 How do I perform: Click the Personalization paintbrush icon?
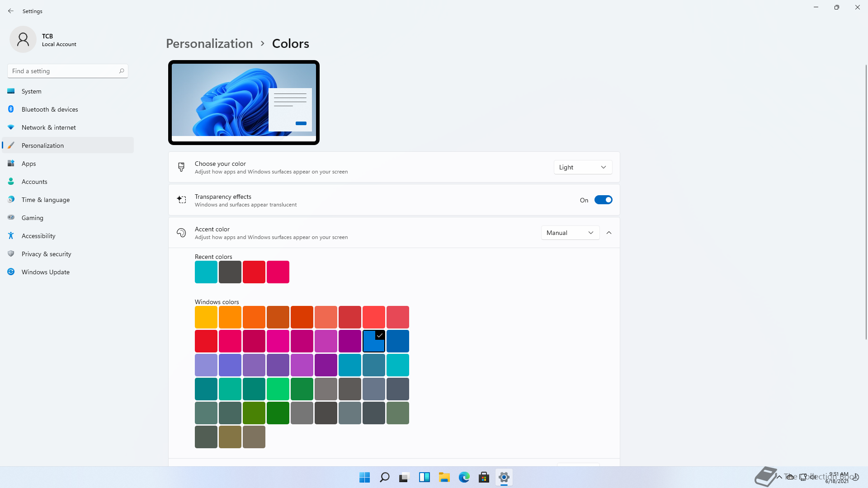[11, 145]
